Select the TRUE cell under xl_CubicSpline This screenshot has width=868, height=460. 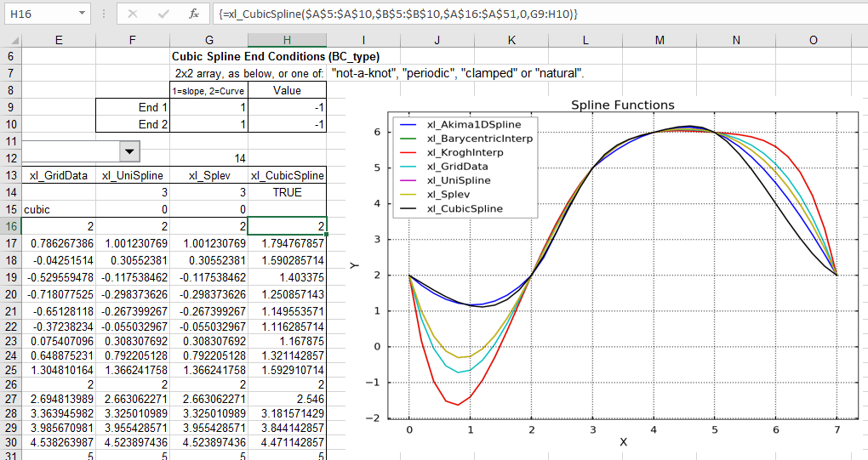[x=287, y=192]
